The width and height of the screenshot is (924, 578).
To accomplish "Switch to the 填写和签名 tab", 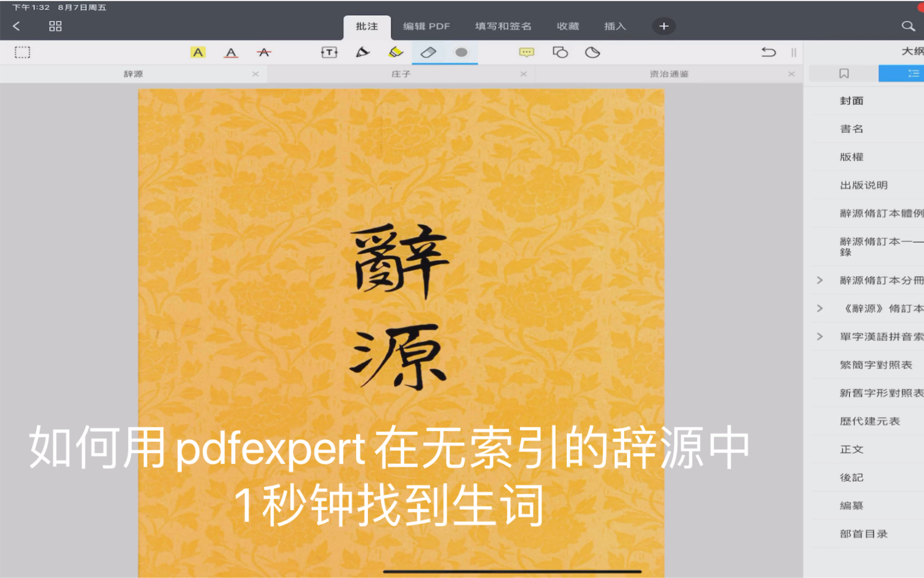I will (504, 26).
